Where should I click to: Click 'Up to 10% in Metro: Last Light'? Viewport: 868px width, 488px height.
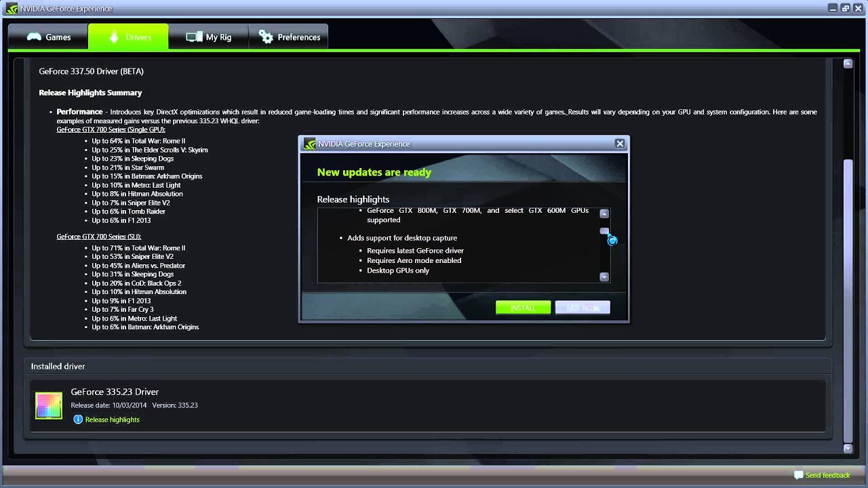pos(136,185)
